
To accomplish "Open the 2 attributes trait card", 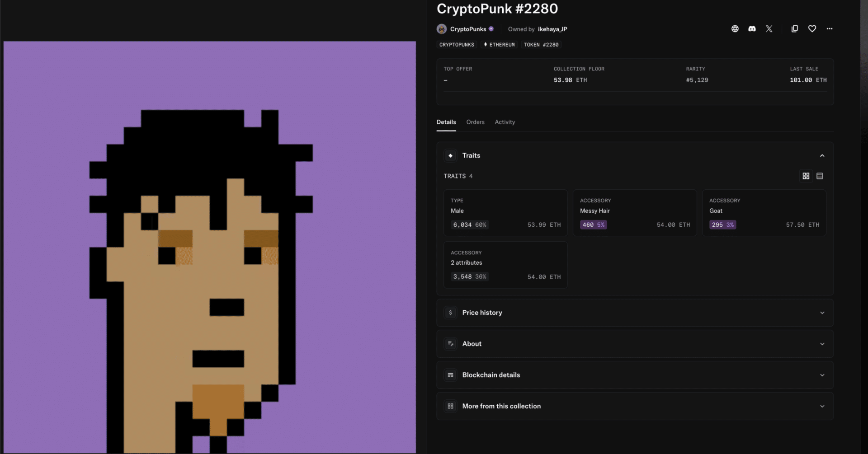I will (505, 265).
